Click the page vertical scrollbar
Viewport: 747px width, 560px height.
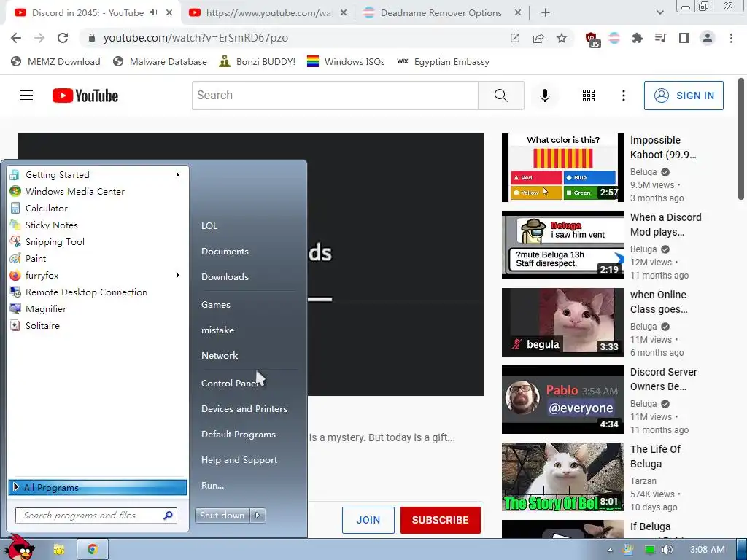[741, 138]
